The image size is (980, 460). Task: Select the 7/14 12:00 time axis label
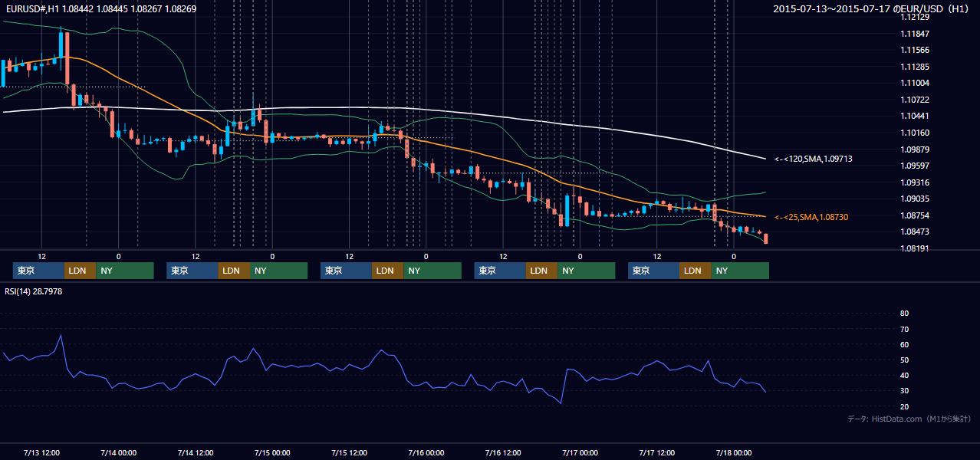[x=196, y=452]
